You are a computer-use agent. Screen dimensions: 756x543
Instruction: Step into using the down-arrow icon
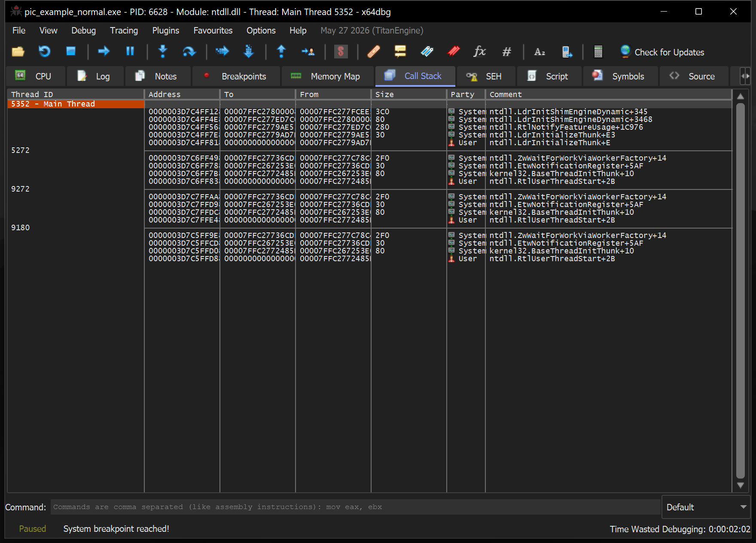[163, 52]
